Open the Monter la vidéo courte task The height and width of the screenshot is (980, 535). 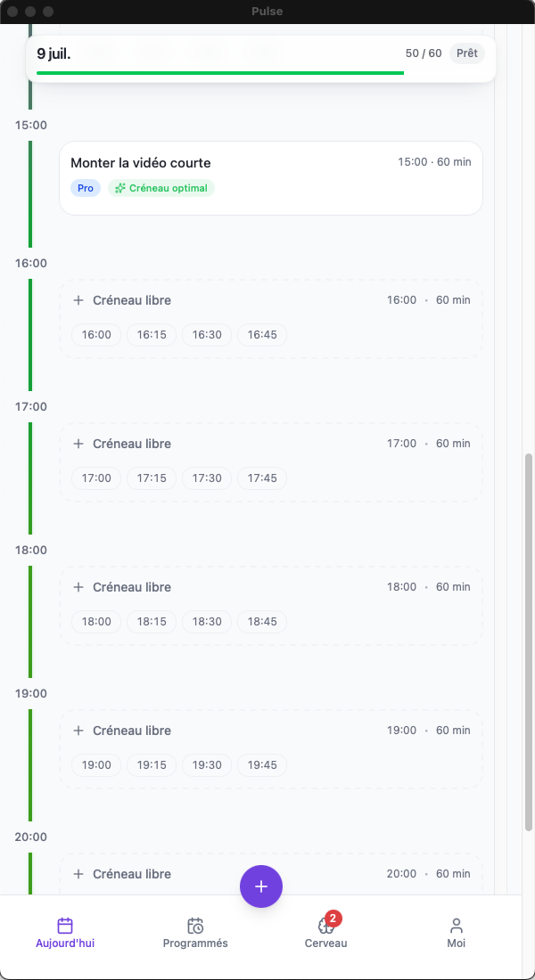pos(271,178)
